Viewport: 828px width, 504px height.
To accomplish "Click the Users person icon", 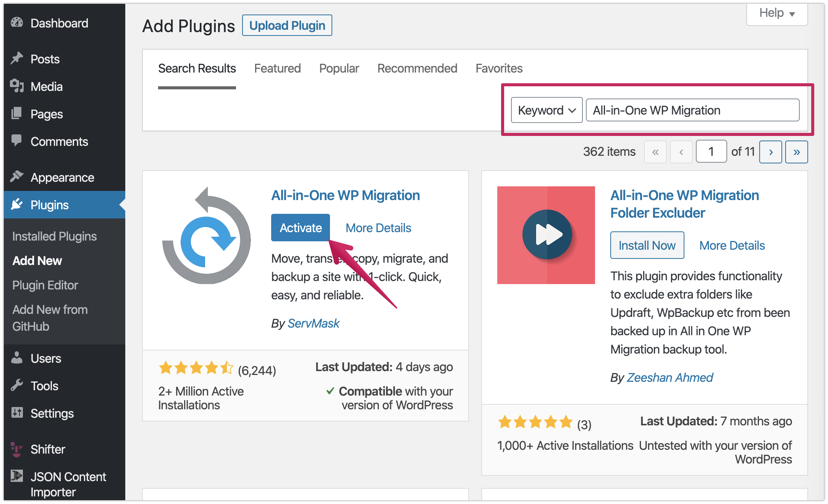I will pos(17,358).
